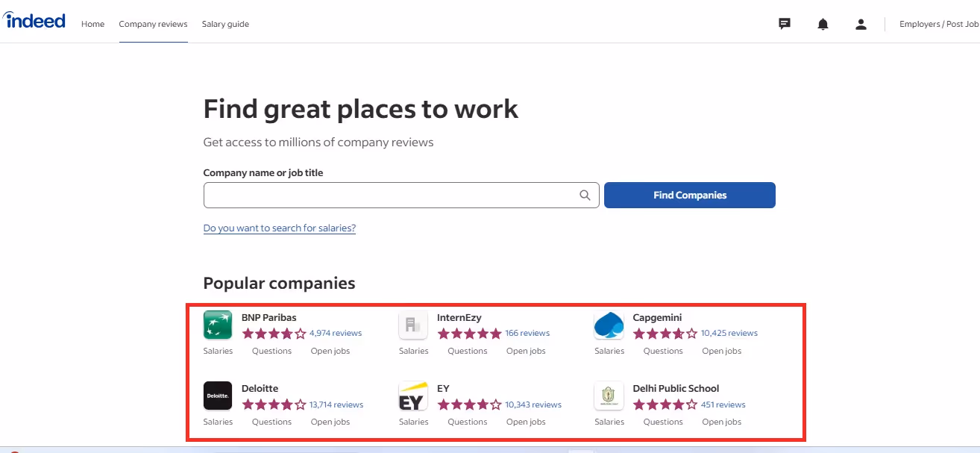The height and width of the screenshot is (453, 980).
Task: Select the BNP Paribas company logo
Action: pos(217,325)
